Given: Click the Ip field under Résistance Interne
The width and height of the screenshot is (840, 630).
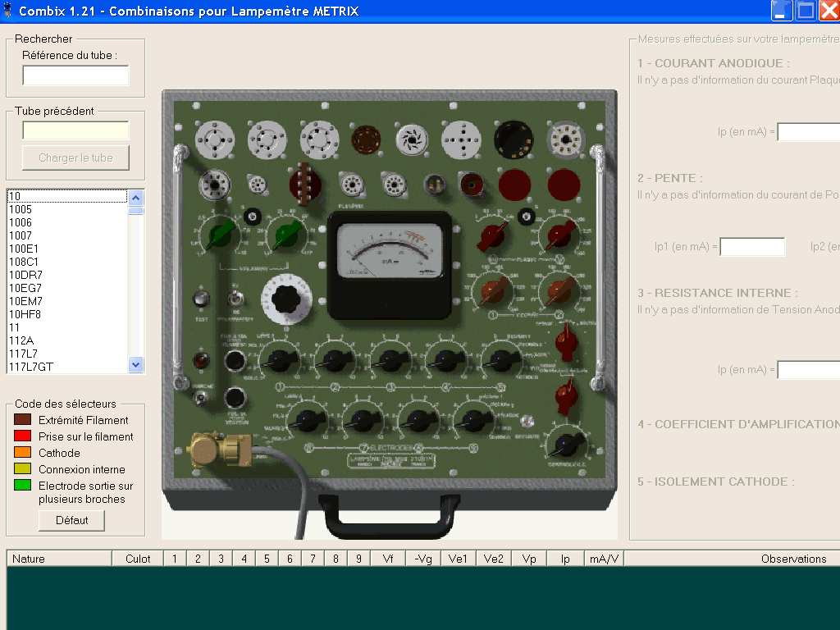Looking at the screenshot, I should tap(809, 370).
